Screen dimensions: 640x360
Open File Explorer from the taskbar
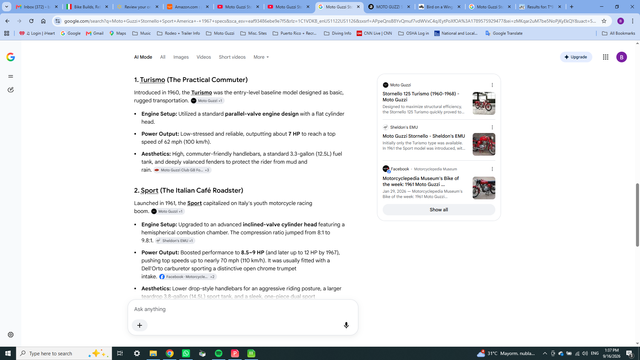pyautogui.click(x=153, y=353)
